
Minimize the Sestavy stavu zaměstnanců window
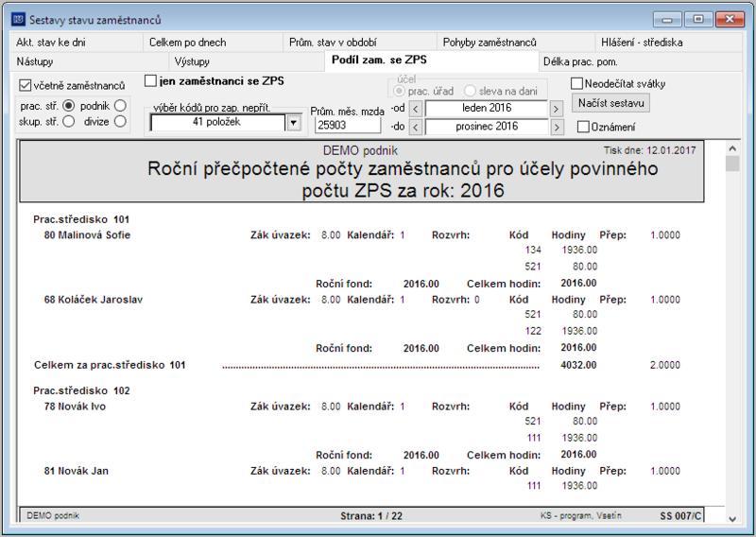(x=667, y=20)
